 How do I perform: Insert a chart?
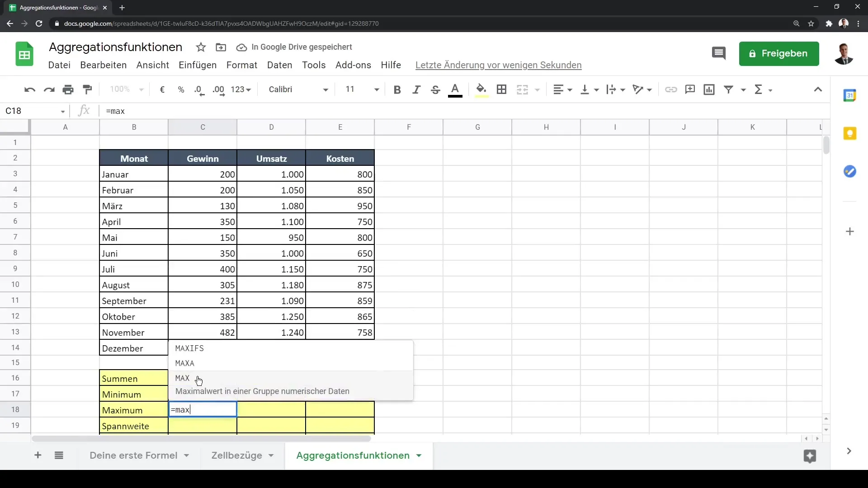pyautogui.click(x=709, y=89)
